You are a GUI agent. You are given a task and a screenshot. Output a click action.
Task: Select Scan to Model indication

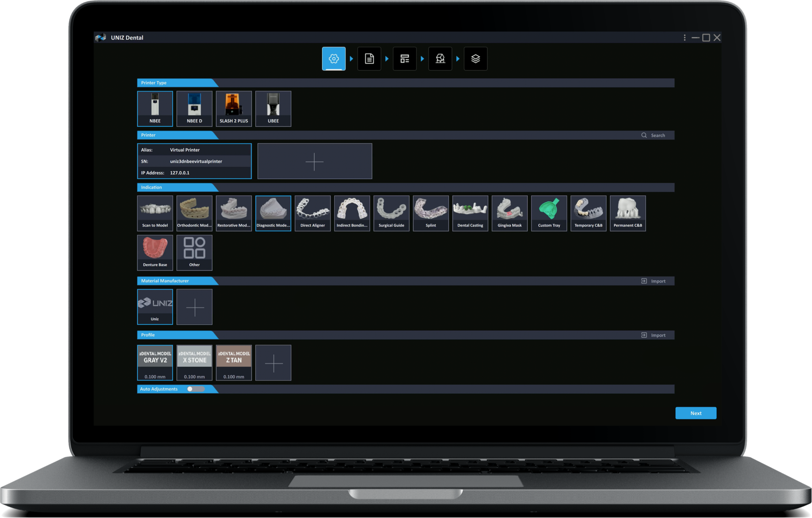155,213
